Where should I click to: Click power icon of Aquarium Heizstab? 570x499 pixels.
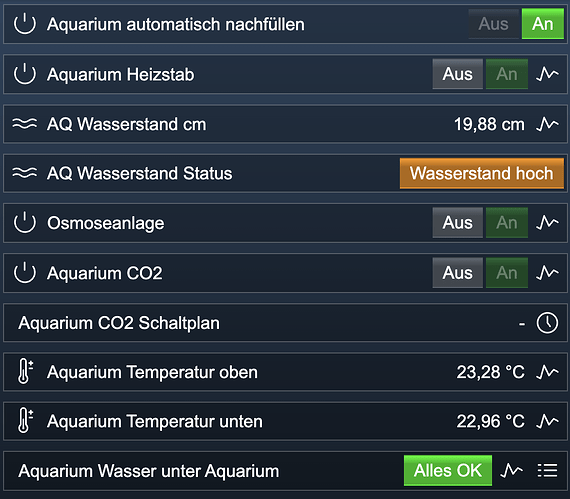pyautogui.click(x=25, y=74)
